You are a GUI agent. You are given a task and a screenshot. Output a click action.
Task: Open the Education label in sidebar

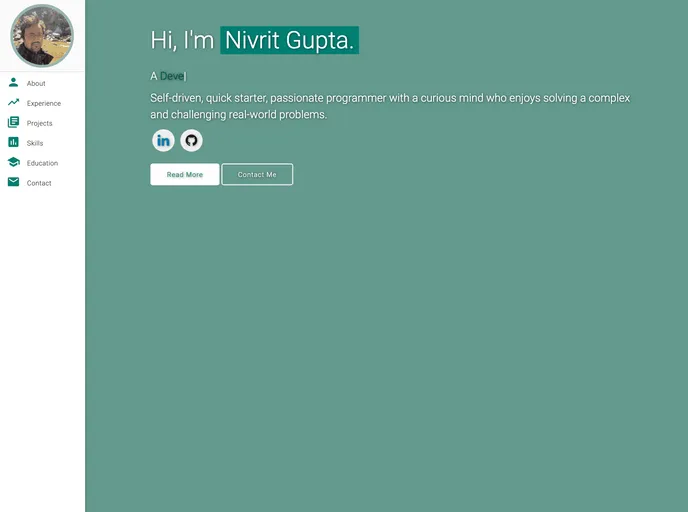tap(42, 164)
